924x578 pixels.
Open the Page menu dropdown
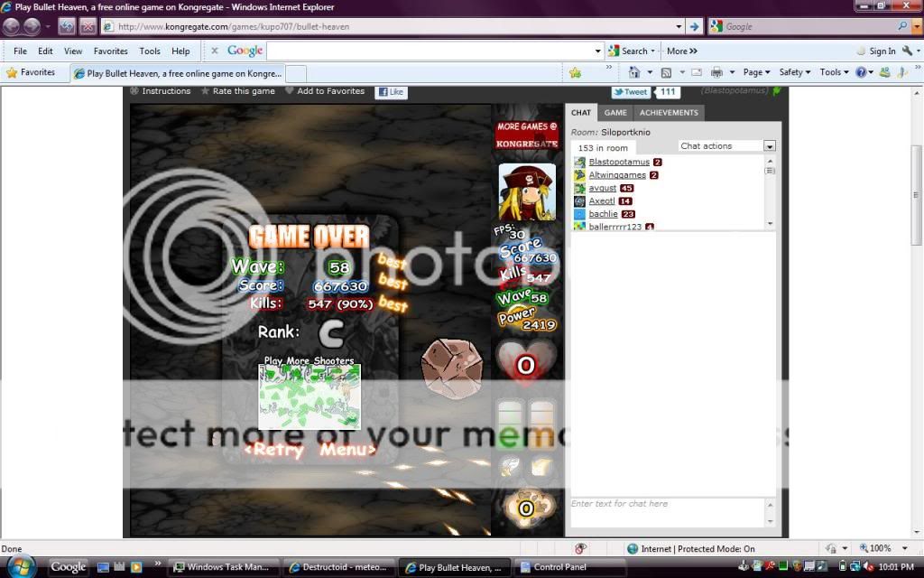coord(757,72)
